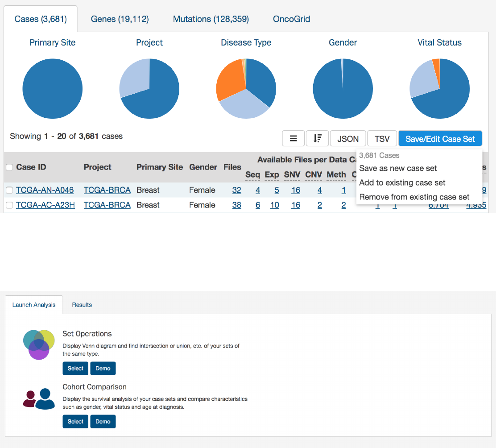Click the Cohort Comparison people icon
This screenshot has height=448, width=496.
pos(39,399)
